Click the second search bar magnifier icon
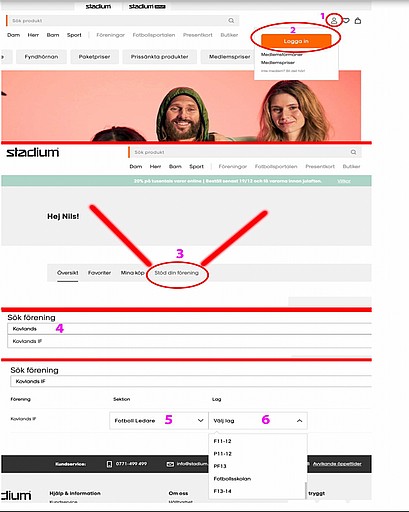This screenshot has width=409, height=512. click(x=353, y=152)
